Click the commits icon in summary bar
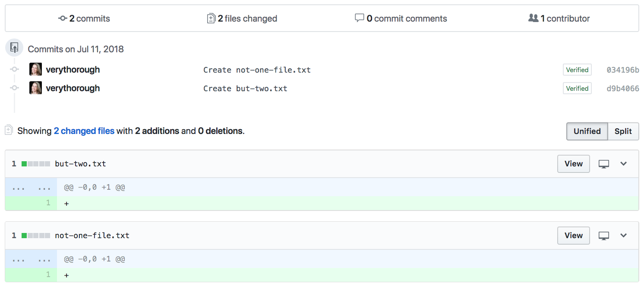The height and width of the screenshot is (287, 644). point(63,18)
